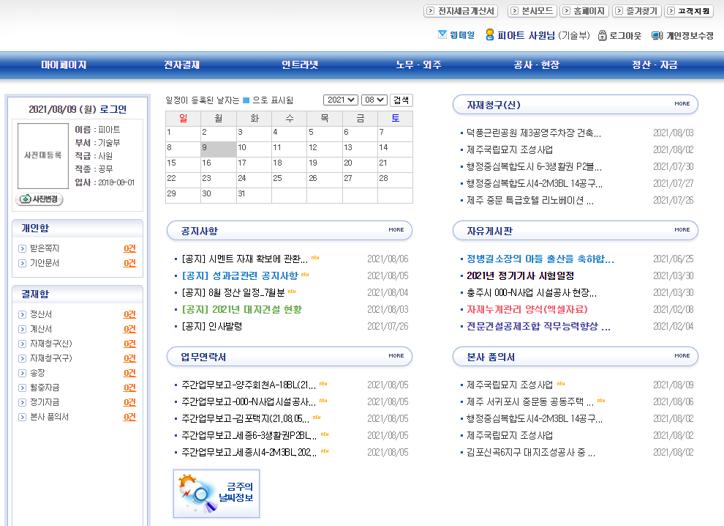Click MORE in the 자유게시판 header
This screenshot has height=526, width=724.
pyautogui.click(x=682, y=230)
